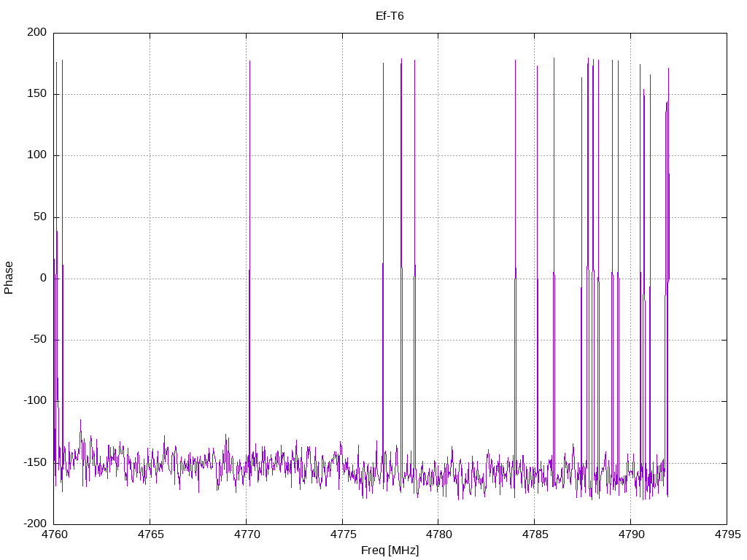This screenshot has height=560, width=747.
Task: Click the x-axis tick label 4795
Action: (727, 534)
